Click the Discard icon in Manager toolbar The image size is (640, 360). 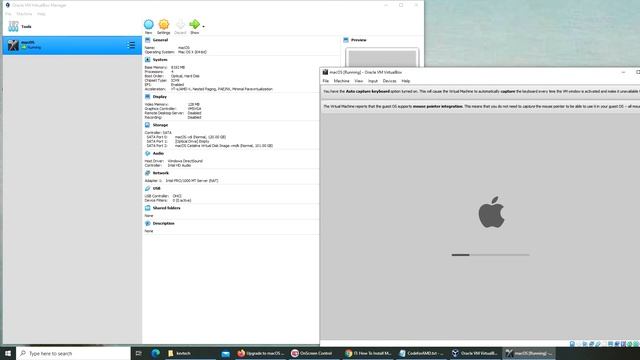click(x=180, y=24)
